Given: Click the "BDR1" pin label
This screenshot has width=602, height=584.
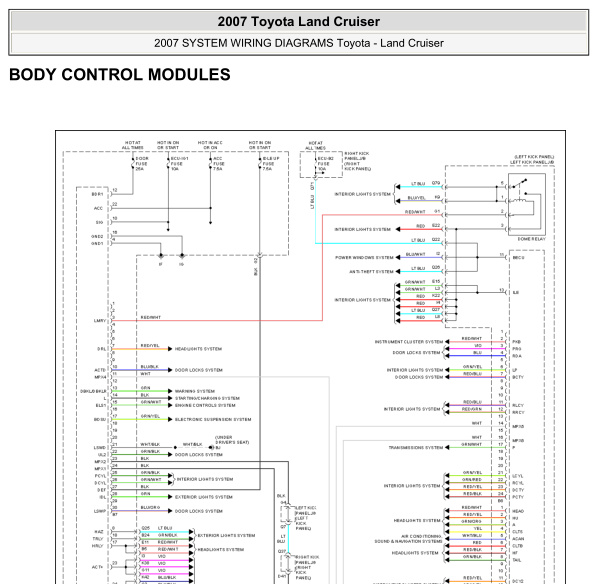Looking at the screenshot, I should coord(98,194).
